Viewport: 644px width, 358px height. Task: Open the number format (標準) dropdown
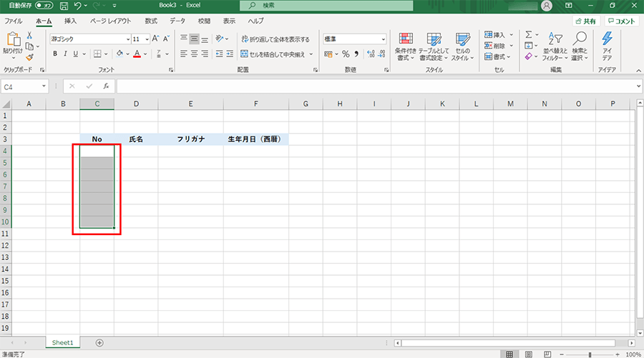coord(384,39)
